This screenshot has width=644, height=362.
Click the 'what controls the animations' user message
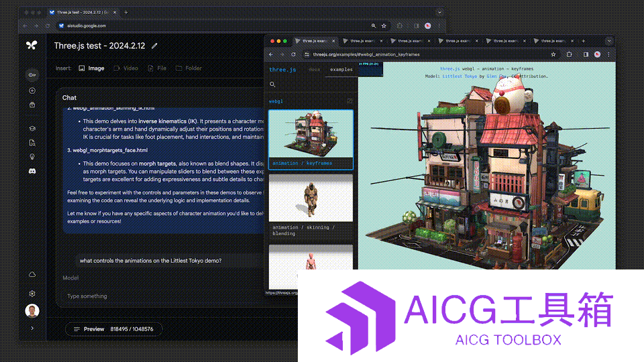[150, 261]
